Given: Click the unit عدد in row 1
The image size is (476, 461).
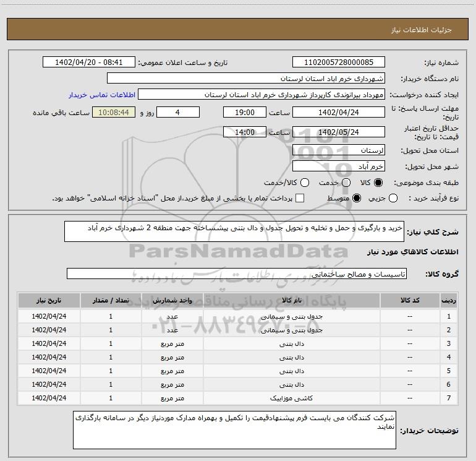Looking at the screenshot, I should pos(172,316).
